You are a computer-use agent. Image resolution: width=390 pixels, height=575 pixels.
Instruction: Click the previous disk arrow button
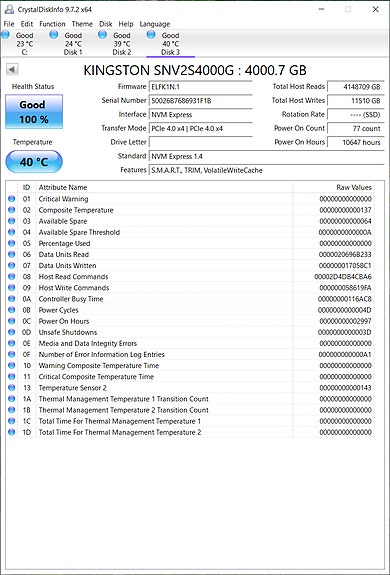(12, 69)
